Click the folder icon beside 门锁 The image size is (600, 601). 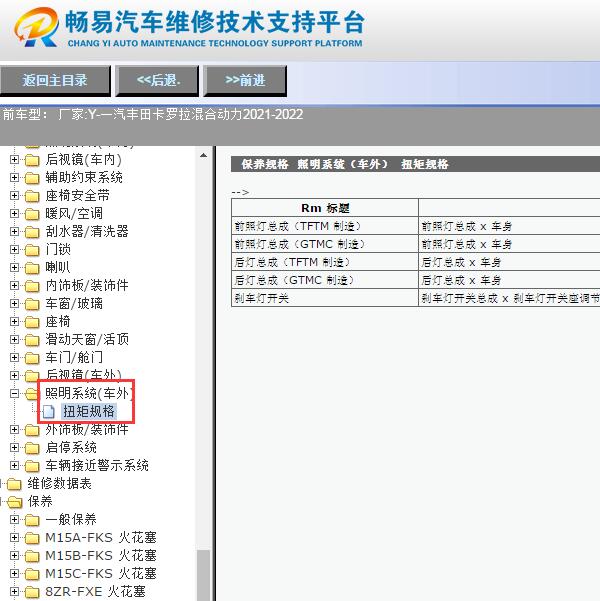32,250
